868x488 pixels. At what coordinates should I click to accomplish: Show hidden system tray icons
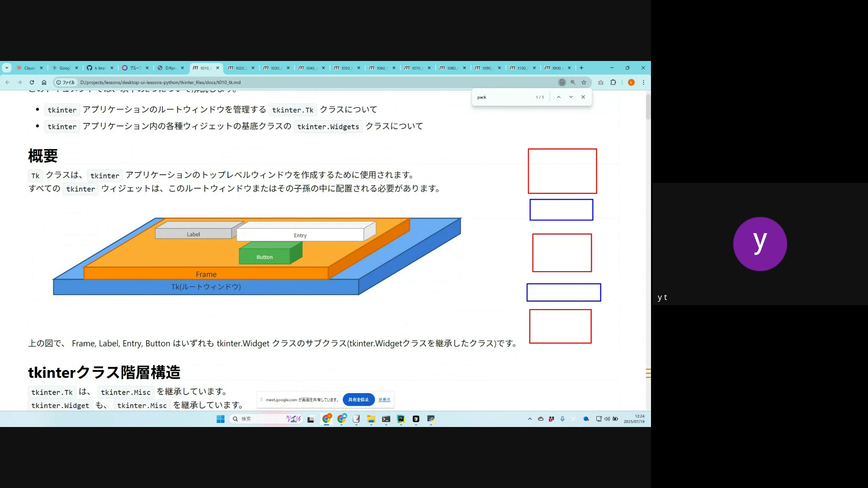530,419
